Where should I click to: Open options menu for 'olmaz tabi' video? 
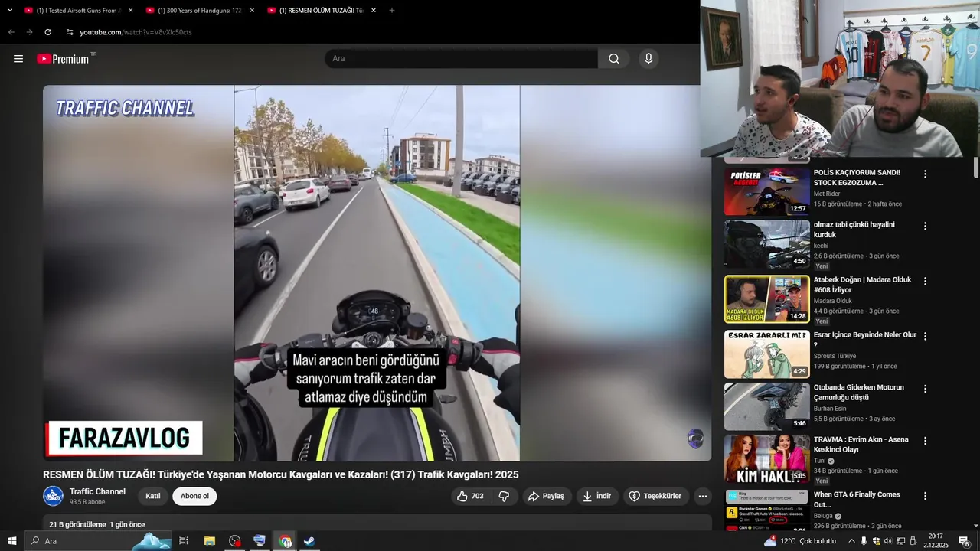pos(925,227)
